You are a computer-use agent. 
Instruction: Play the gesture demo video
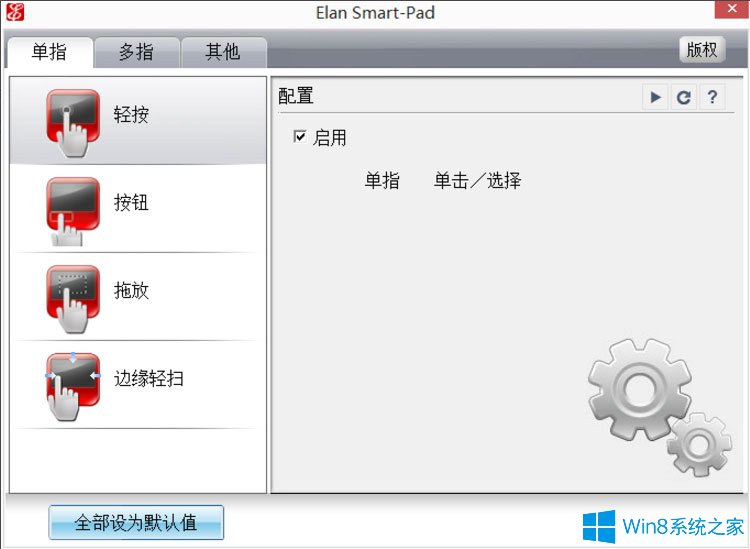(655, 97)
